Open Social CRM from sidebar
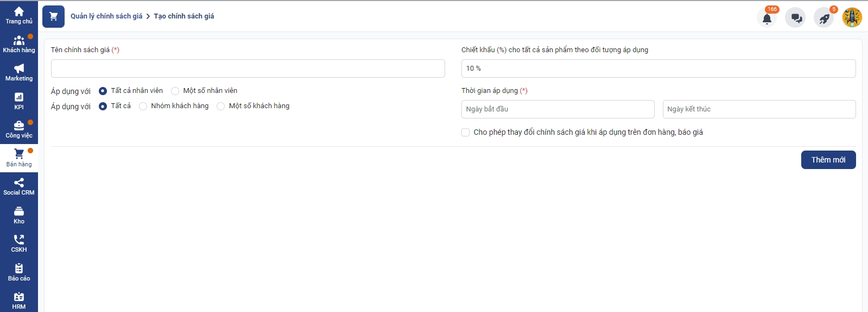The image size is (868, 312). [19, 186]
